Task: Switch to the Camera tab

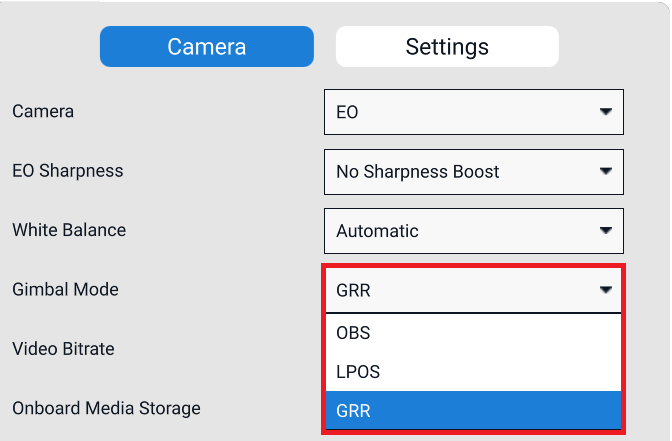Action: 206,46
